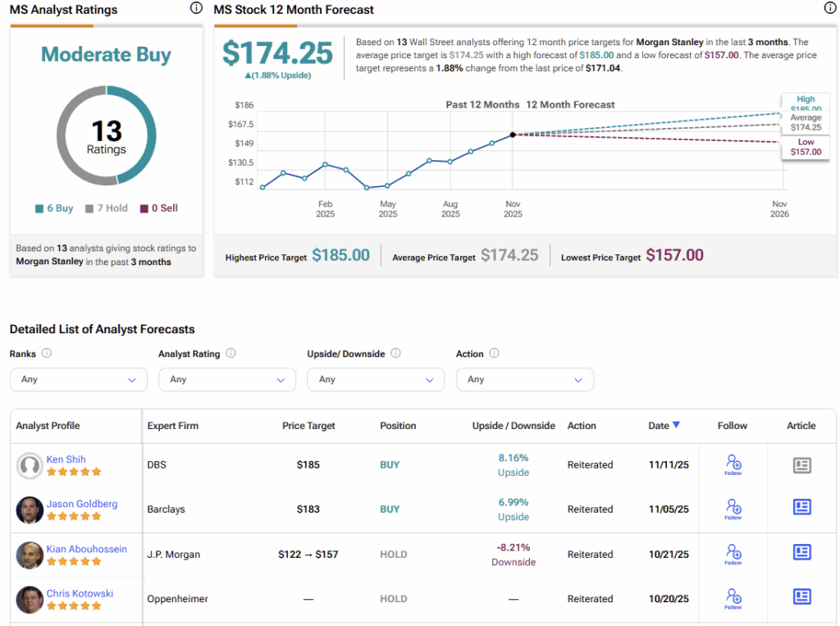Click info icon next to Analyst Rating
This screenshot has height=626, width=840.
[x=231, y=354]
